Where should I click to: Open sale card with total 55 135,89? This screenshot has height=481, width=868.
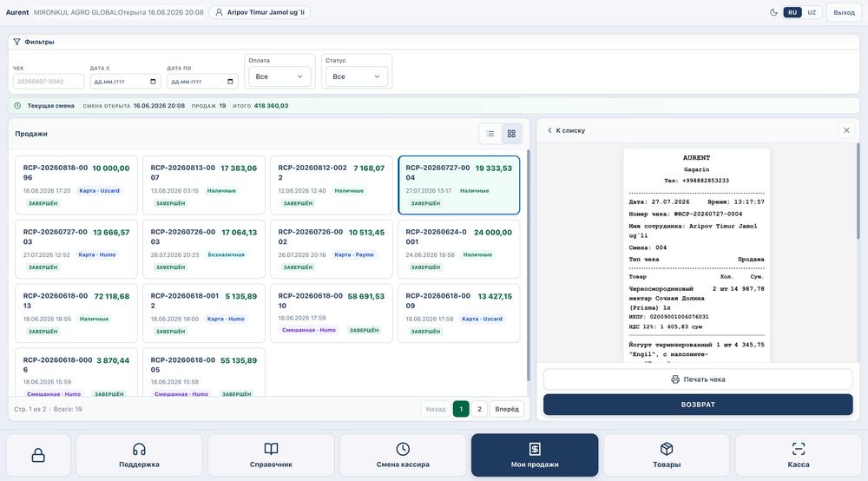(x=204, y=372)
